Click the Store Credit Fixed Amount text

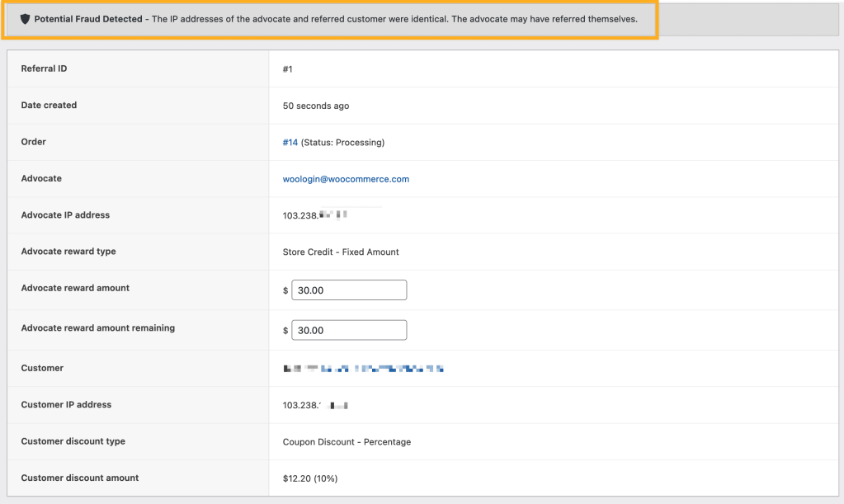tap(340, 252)
